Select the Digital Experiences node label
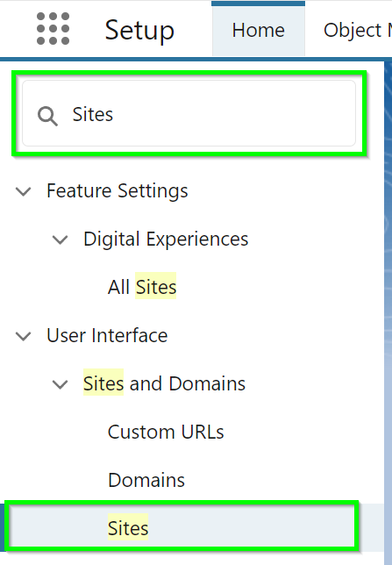The width and height of the screenshot is (392, 565). pos(166,239)
